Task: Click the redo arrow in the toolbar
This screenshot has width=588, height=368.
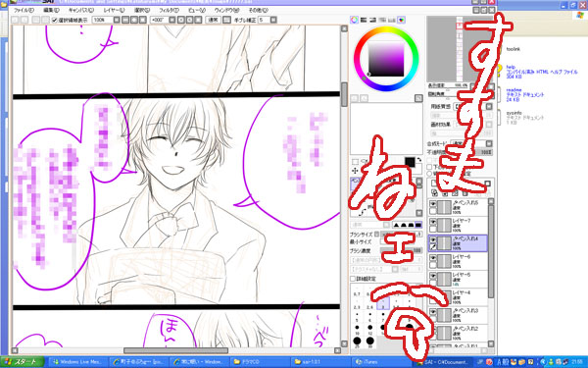Action: click(x=24, y=20)
